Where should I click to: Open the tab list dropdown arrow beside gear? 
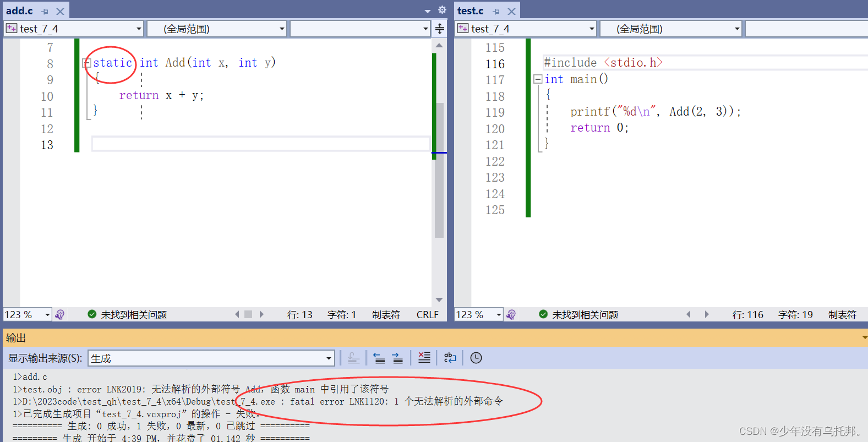click(428, 11)
